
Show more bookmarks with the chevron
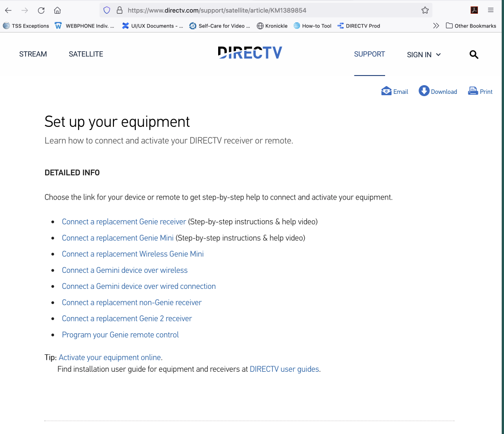(x=436, y=26)
